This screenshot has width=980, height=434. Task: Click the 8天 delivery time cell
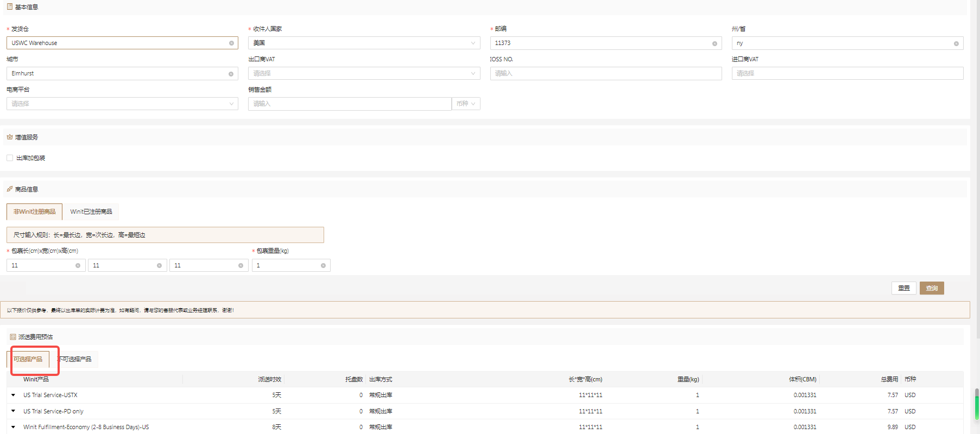tap(277, 427)
